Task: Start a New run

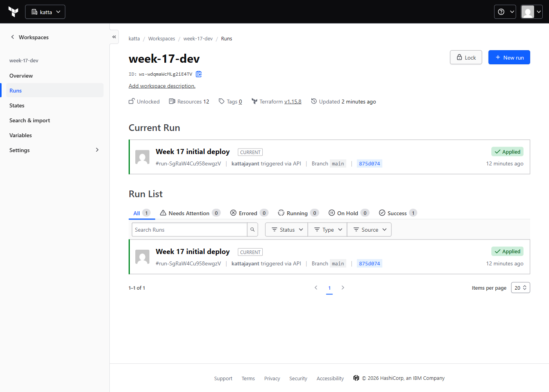Action: (509, 57)
